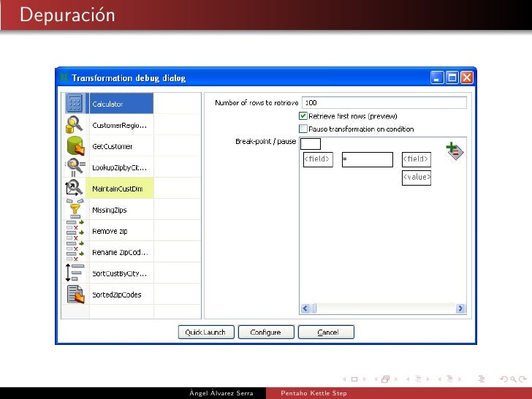This screenshot has width=532, height=399.
Task: Click the beamer previous slide arrow
Action: 344,379
